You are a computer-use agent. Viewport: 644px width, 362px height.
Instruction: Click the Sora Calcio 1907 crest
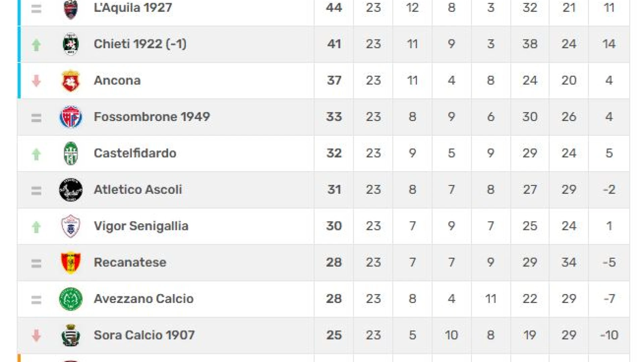point(70,335)
